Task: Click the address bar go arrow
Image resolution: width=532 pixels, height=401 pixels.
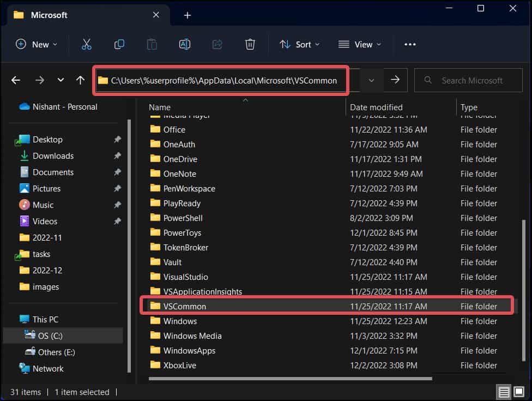Action: (x=395, y=80)
